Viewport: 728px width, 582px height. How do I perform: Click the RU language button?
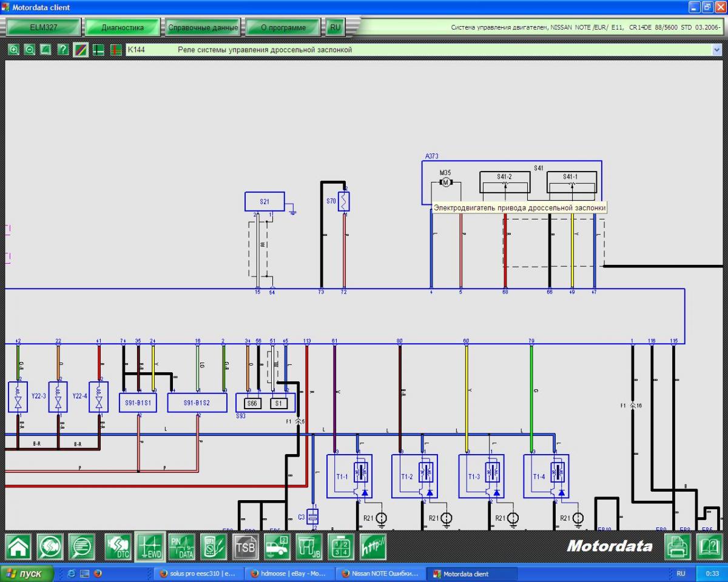(335, 27)
